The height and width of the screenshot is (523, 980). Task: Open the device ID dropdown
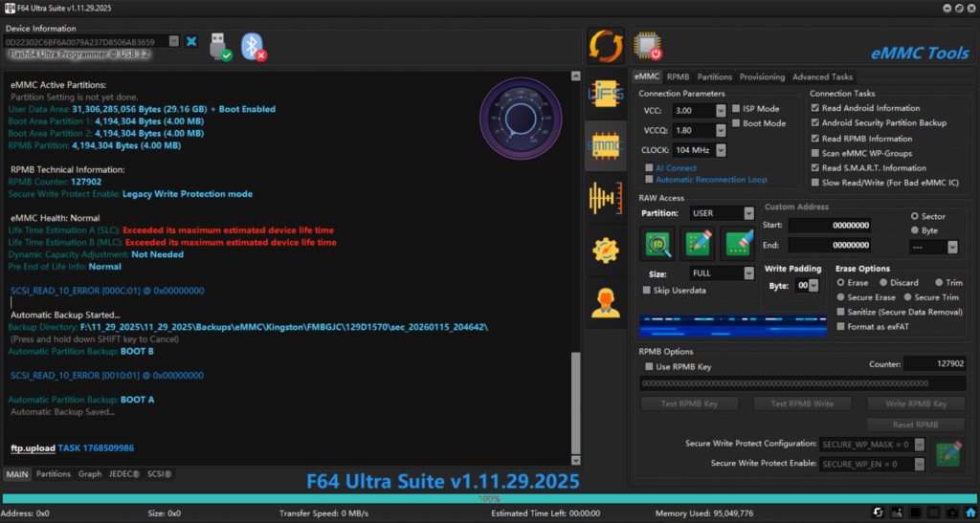[x=174, y=41]
